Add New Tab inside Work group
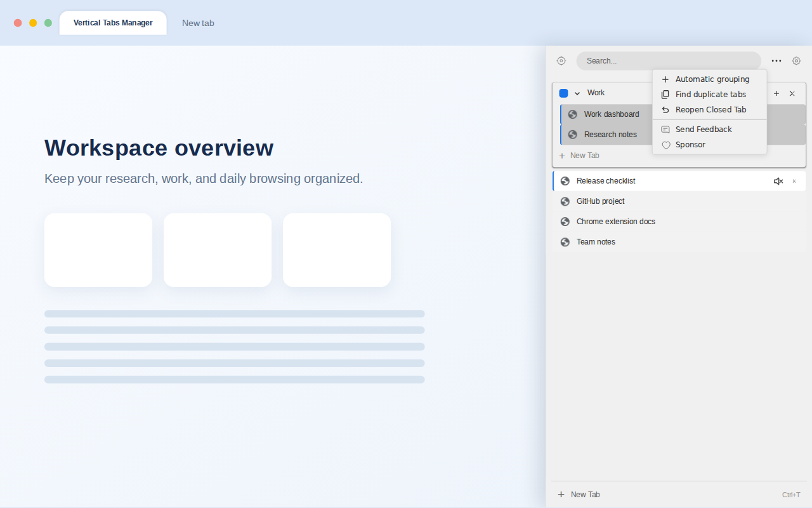Screen dimensions: 812x508 [579, 156]
